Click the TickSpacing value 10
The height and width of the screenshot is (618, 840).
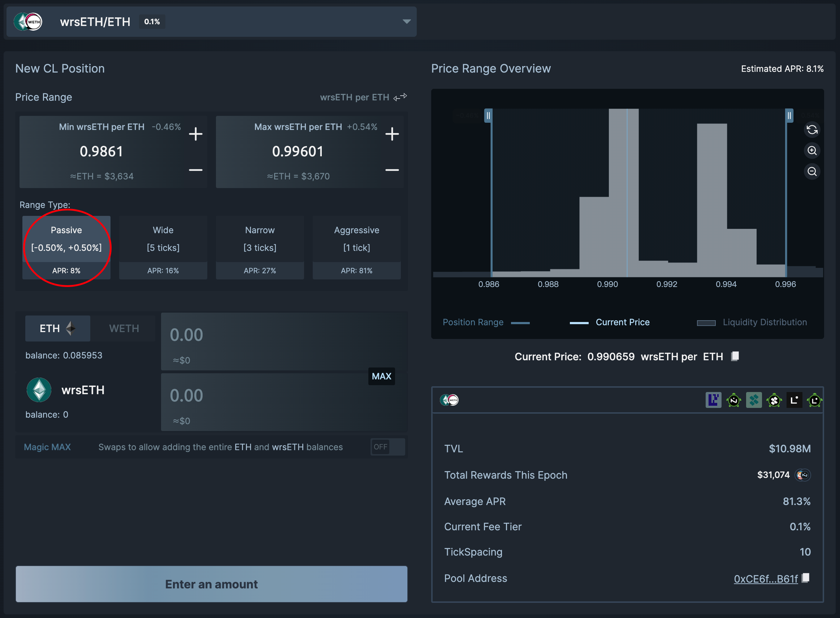point(805,552)
